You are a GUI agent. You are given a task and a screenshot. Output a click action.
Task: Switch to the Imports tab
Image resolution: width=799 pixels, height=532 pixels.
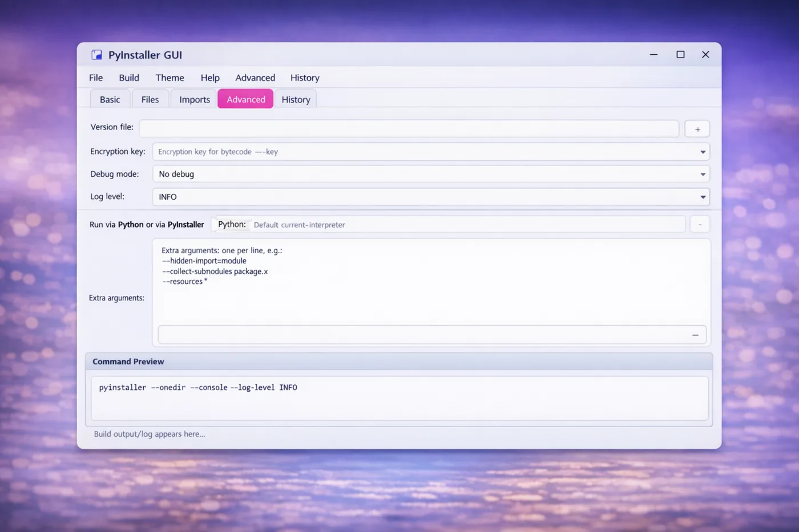193,99
